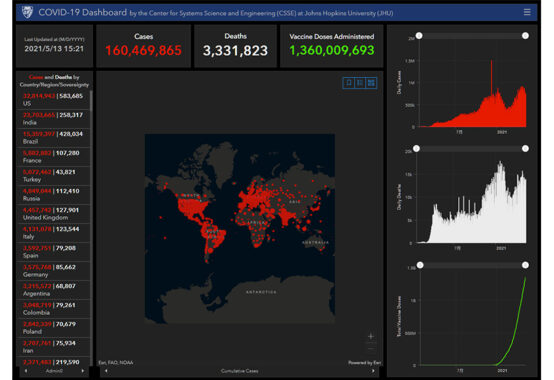Click Daily Deaths chart right range handle
This screenshot has width=554, height=380.
525,149
